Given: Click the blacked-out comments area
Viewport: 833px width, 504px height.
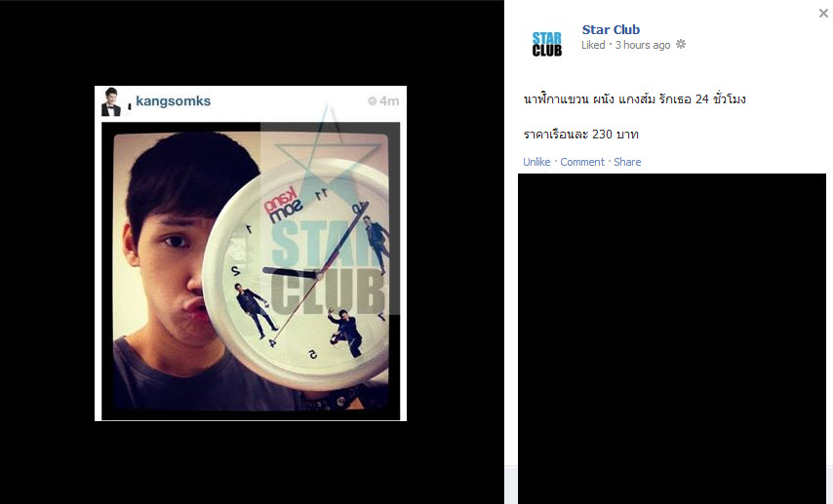Looking at the screenshot, I should [672, 338].
